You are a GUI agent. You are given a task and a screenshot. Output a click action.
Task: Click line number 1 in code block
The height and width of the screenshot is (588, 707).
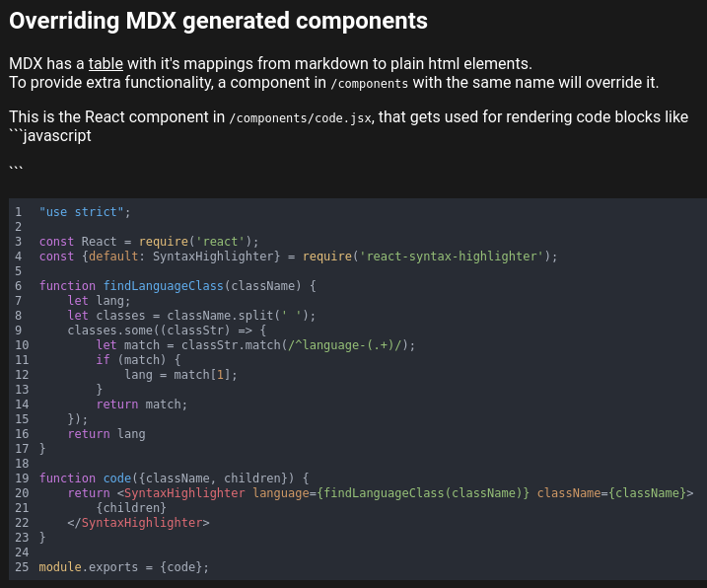[19, 212]
